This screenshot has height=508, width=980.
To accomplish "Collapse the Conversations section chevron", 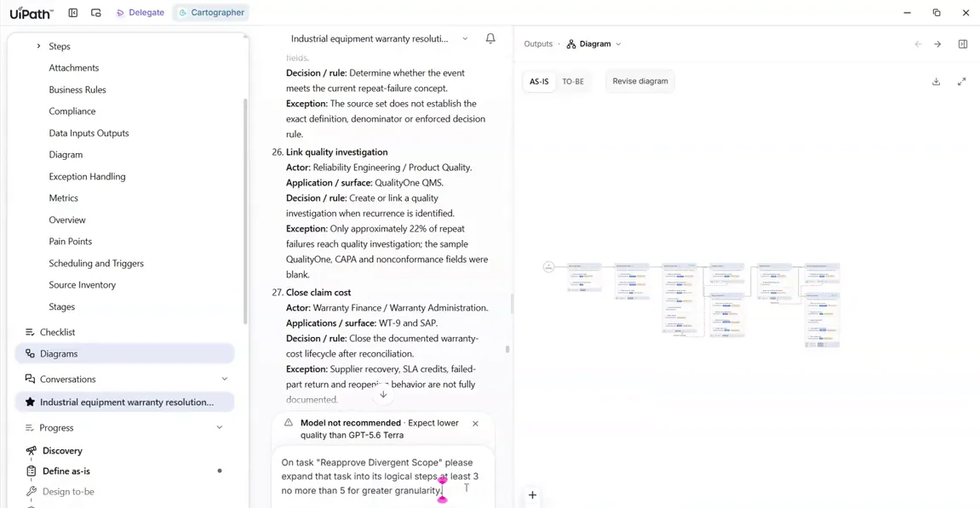I will click(x=225, y=380).
